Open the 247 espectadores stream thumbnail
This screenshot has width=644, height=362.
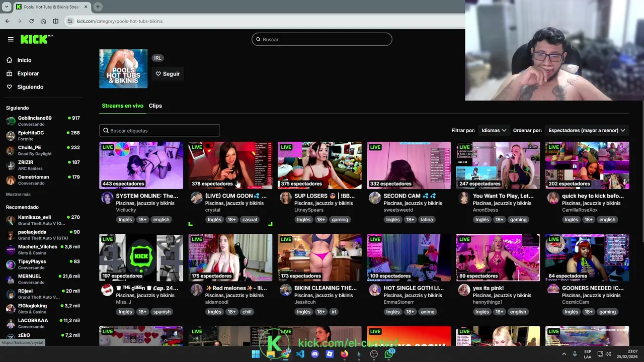click(x=498, y=165)
